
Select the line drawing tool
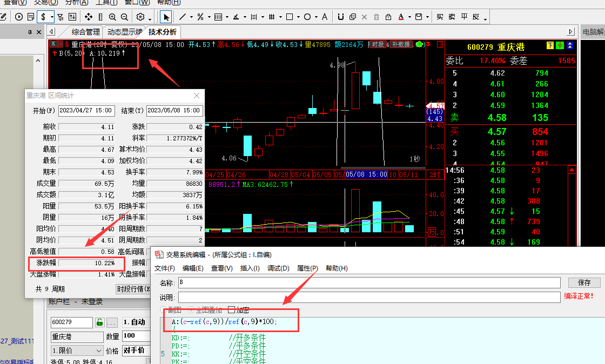coord(183,17)
